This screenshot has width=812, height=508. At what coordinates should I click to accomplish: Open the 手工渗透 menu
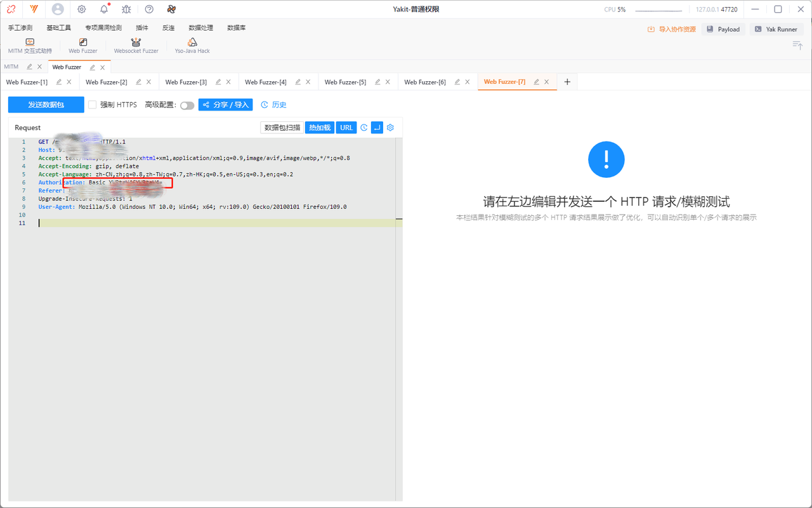tap(20, 28)
